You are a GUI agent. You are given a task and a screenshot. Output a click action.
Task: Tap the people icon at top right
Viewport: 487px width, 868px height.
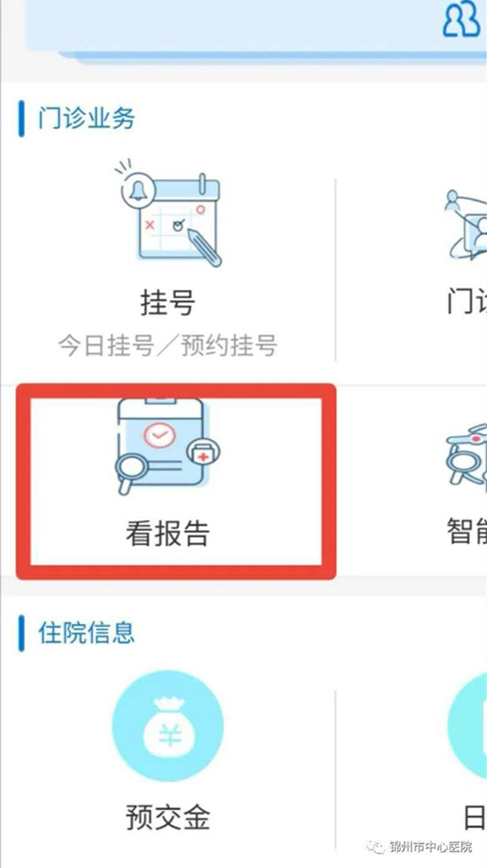[x=461, y=22]
